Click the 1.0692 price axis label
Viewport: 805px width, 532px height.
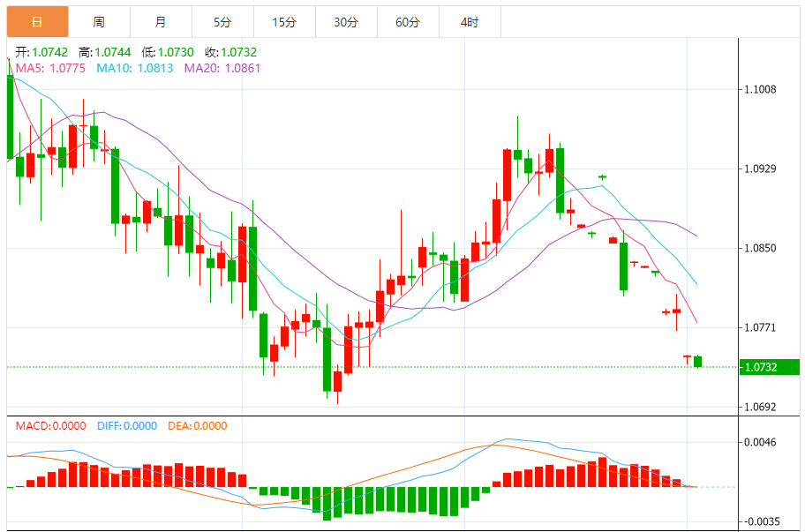pos(760,408)
